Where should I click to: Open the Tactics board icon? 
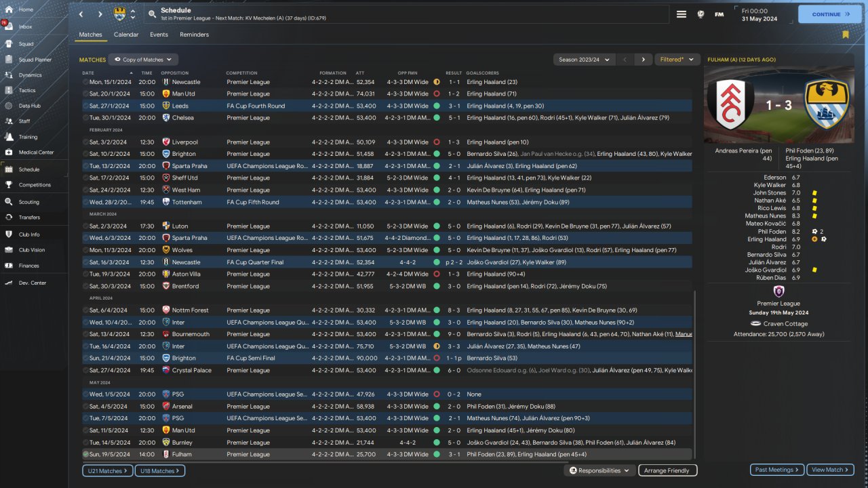click(x=9, y=90)
